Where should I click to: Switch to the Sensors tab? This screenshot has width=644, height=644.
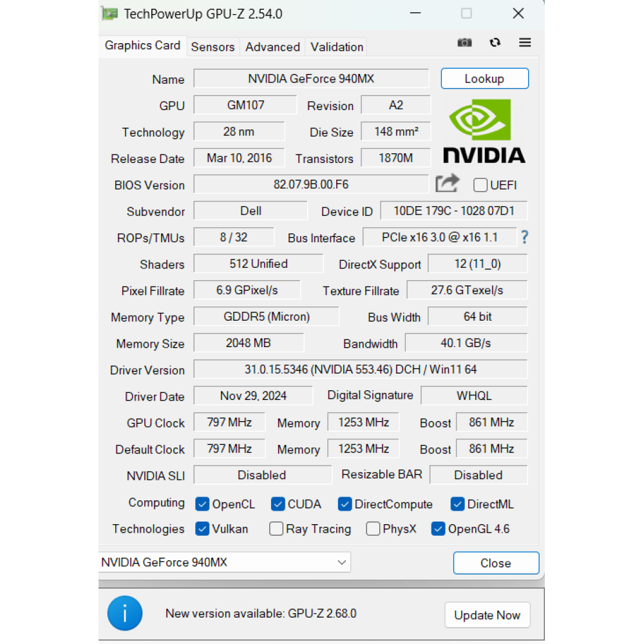coord(213,46)
